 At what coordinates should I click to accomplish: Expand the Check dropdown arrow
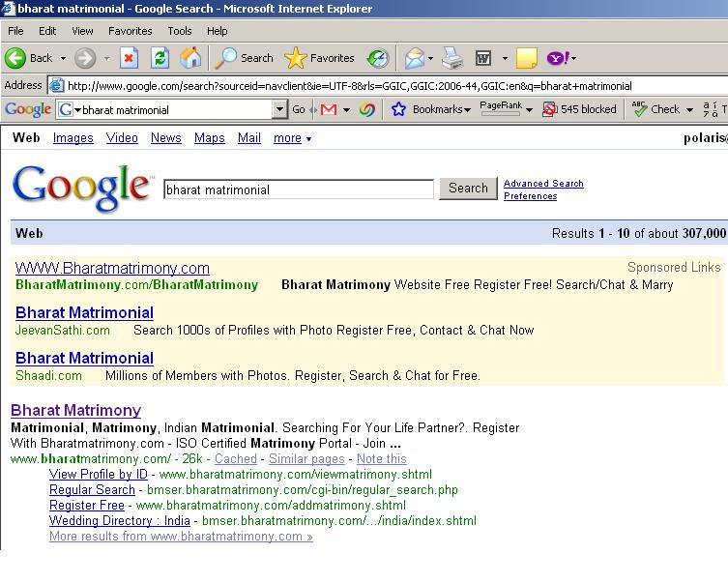[x=689, y=110]
